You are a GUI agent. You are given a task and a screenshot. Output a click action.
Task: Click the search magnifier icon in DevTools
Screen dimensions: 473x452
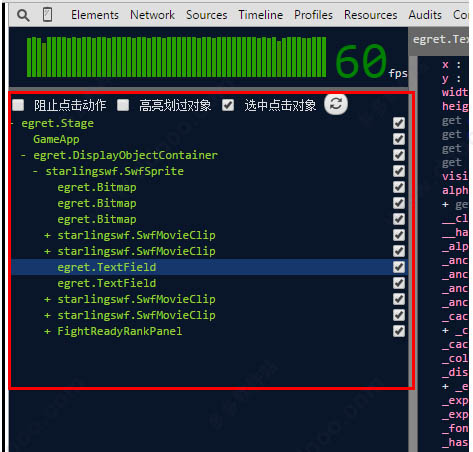23,15
